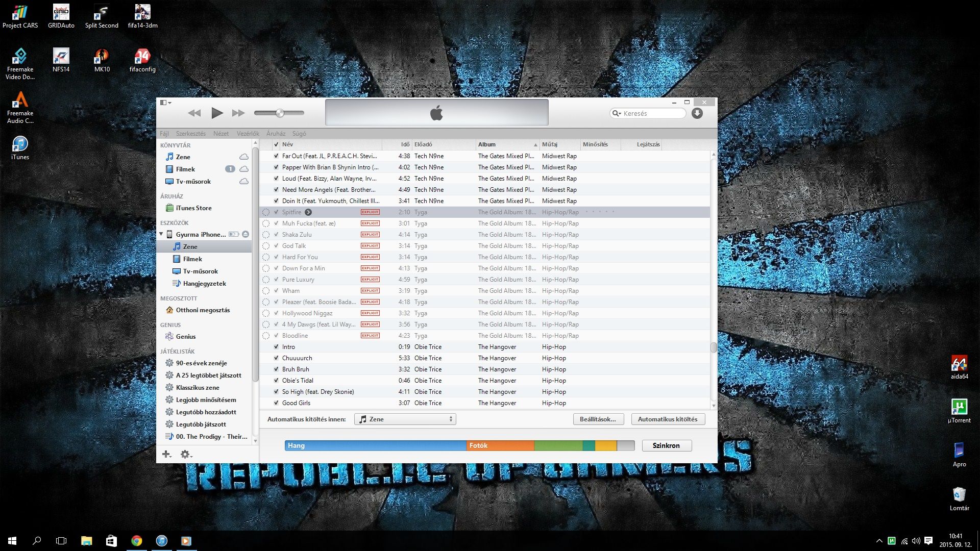
Task: Open the Fájl menu
Action: [x=164, y=134]
